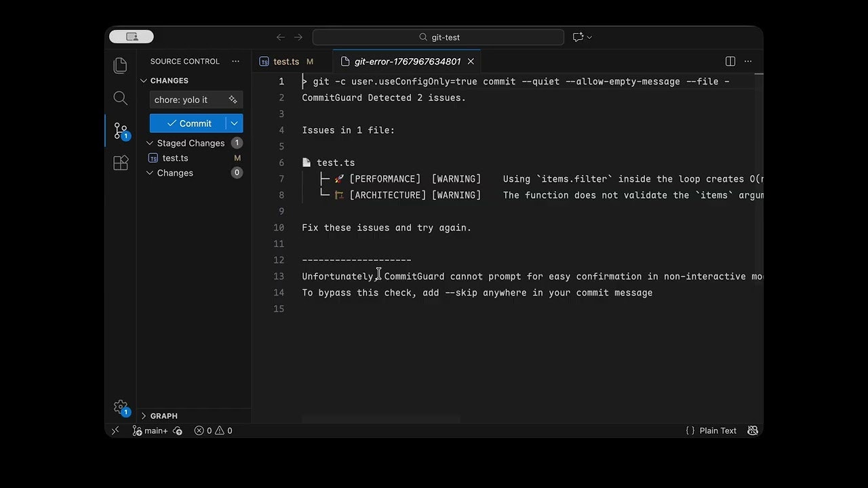This screenshot has height=488, width=868.
Task: Open the Copilot icon in the status bar
Action: [753, 430]
